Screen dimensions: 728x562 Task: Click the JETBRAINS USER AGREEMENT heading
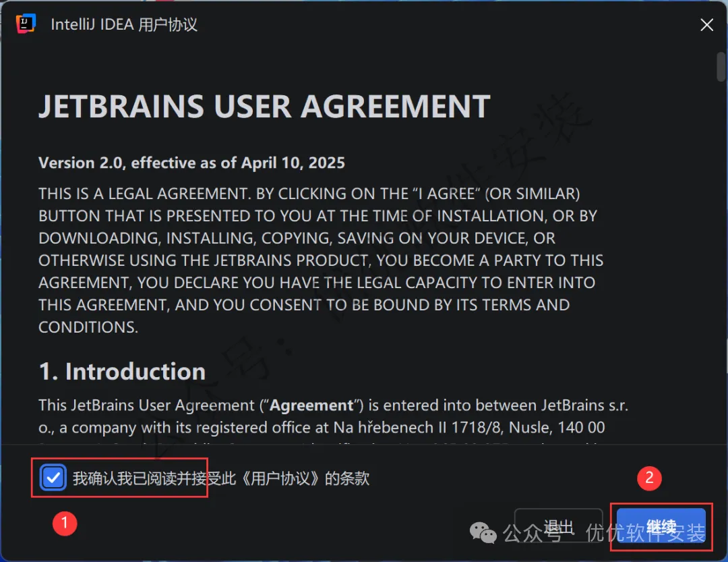click(x=264, y=107)
